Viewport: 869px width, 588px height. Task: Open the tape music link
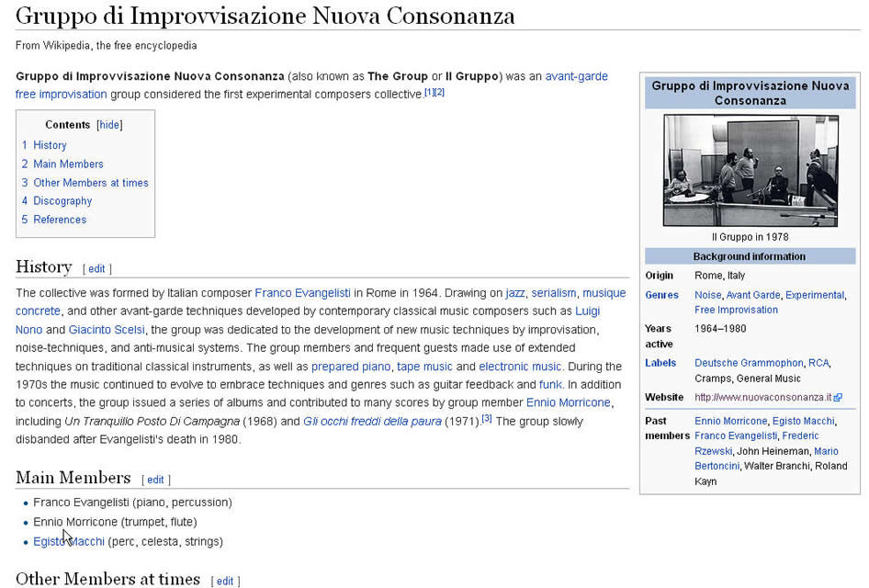tap(424, 367)
